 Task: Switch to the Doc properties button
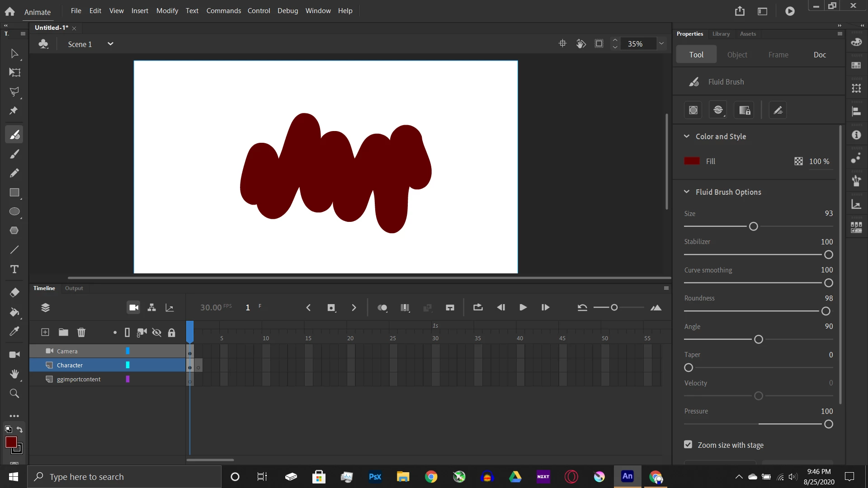click(x=820, y=55)
